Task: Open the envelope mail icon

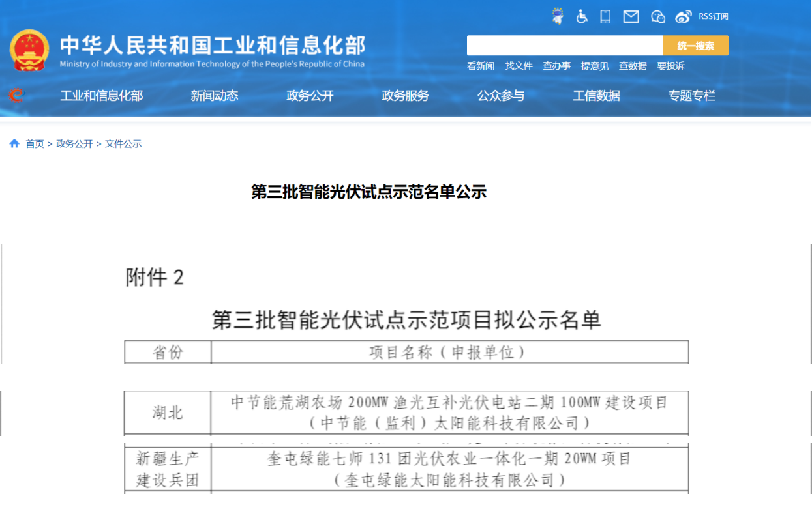Action: point(631,17)
